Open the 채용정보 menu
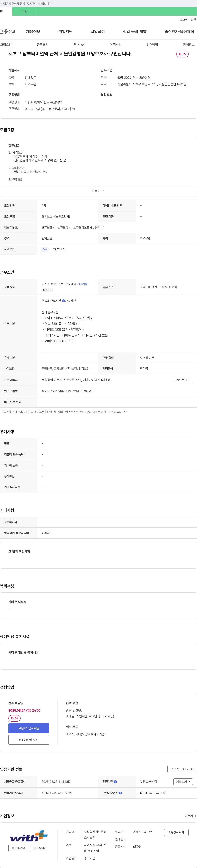The width and height of the screenshot is (197, 868). pyautogui.click(x=33, y=32)
